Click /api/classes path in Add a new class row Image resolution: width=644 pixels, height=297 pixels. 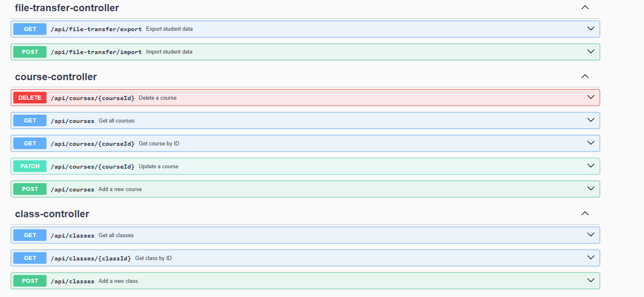(73, 281)
